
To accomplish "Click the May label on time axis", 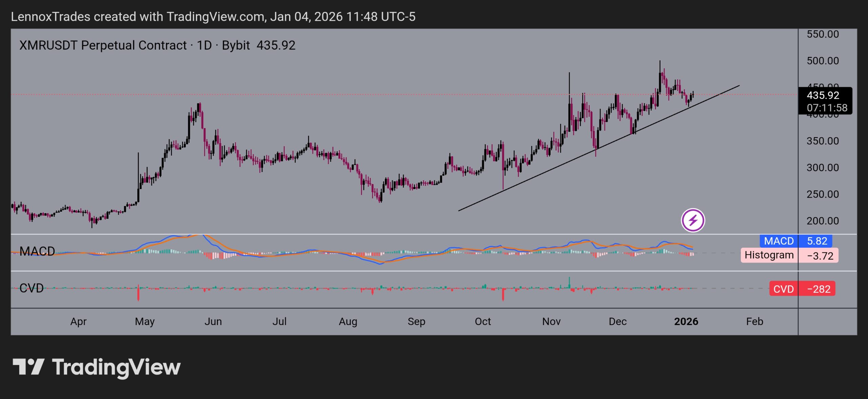I will (145, 322).
